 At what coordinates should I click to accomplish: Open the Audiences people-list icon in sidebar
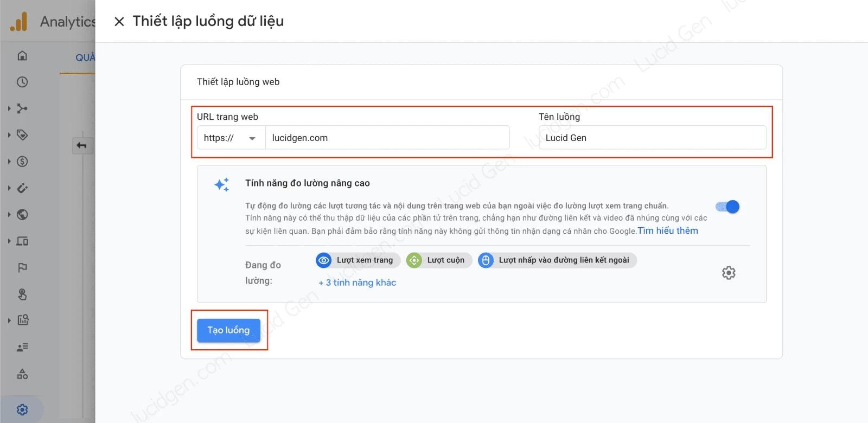pos(22,347)
